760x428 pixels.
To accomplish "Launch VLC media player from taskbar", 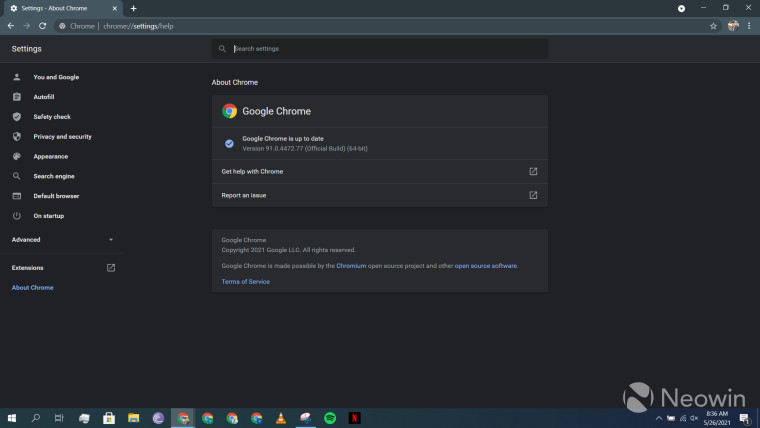I will (x=281, y=418).
